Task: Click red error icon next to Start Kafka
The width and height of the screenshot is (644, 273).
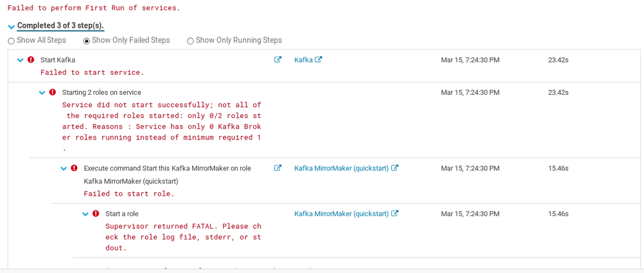Action: (x=31, y=60)
